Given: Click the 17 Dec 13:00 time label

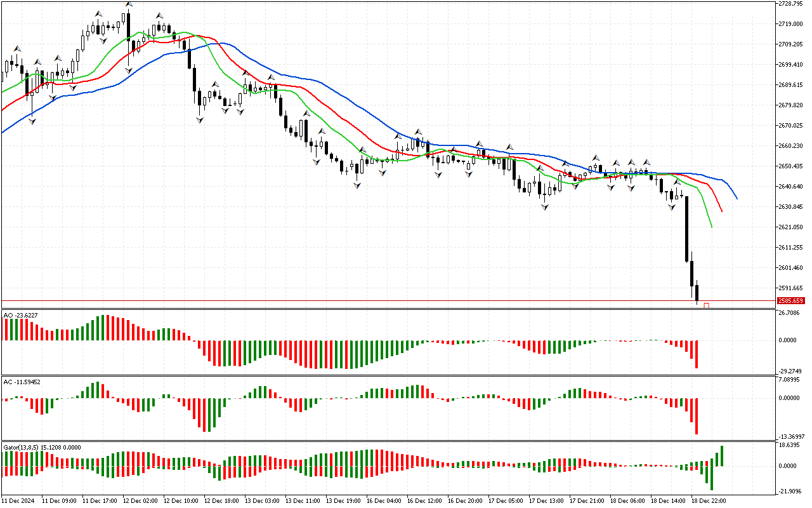Looking at the screenshot, I should [547, 501].
